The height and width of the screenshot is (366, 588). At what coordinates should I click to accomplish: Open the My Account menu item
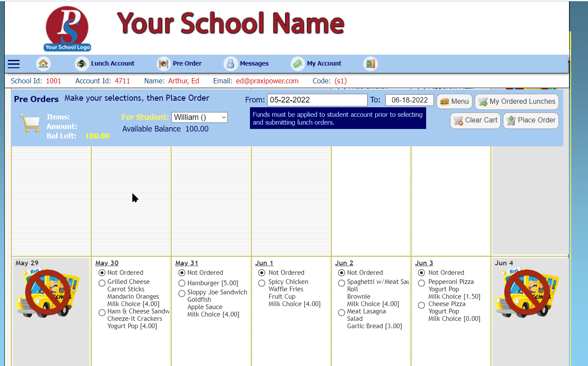click(x=324, y=63)
